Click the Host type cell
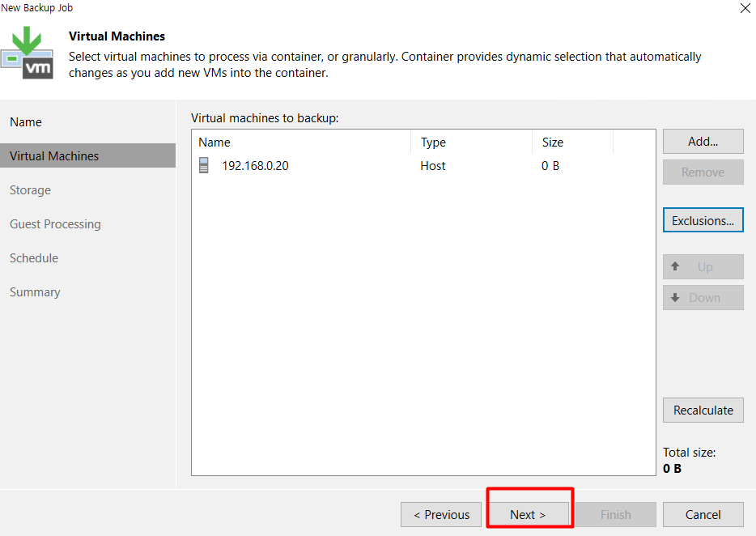 433,166
